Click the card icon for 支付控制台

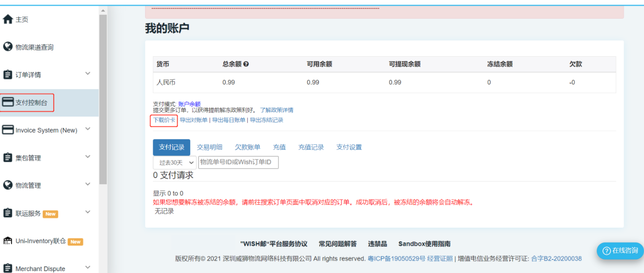8,102
